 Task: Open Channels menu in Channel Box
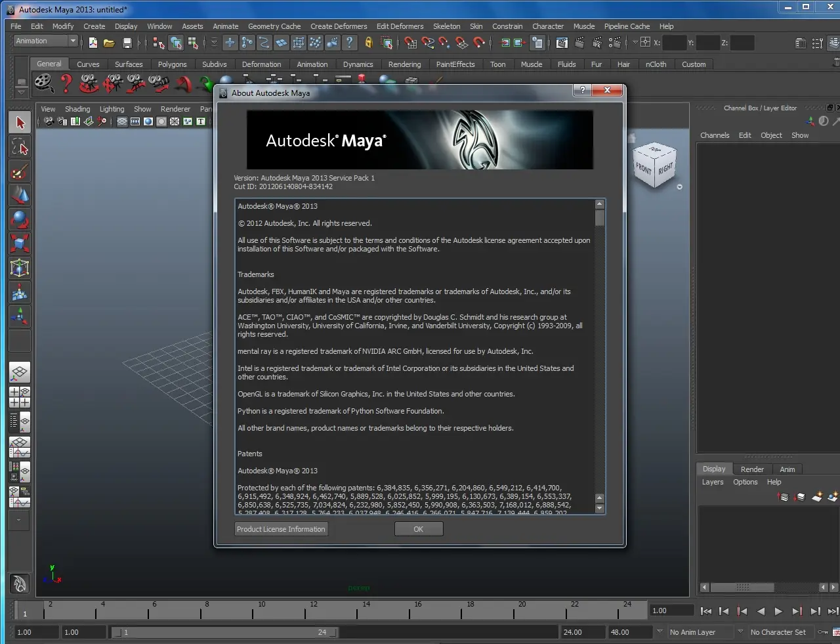tap(715, 135)
